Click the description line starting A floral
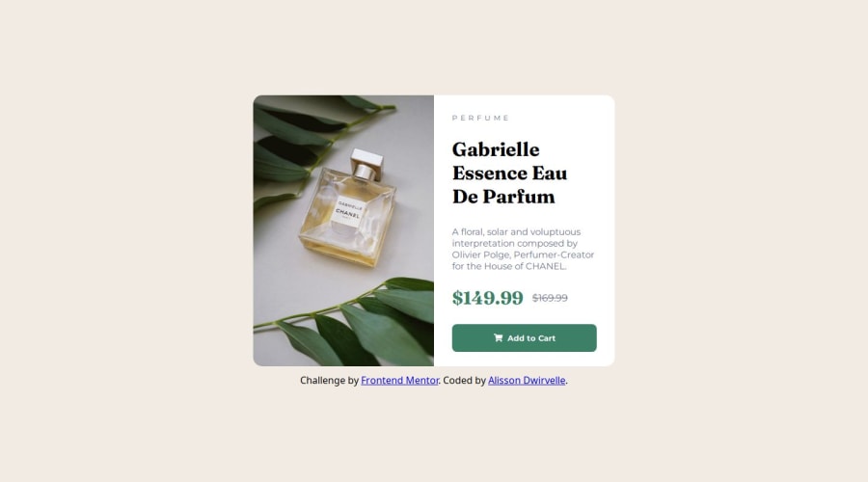Viewport: 868px width, 482px height. (516, 232)
